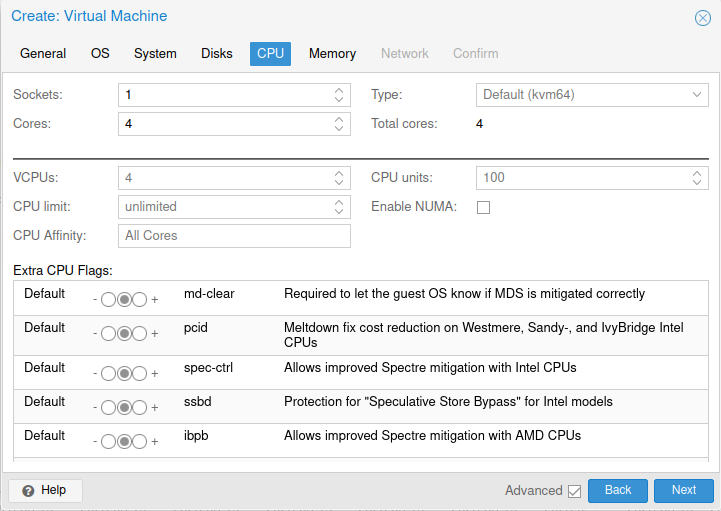This screenshot has height=511, width=721.
Task: Click Next to proceed to Memory
Action: click(x=684, y=490)
